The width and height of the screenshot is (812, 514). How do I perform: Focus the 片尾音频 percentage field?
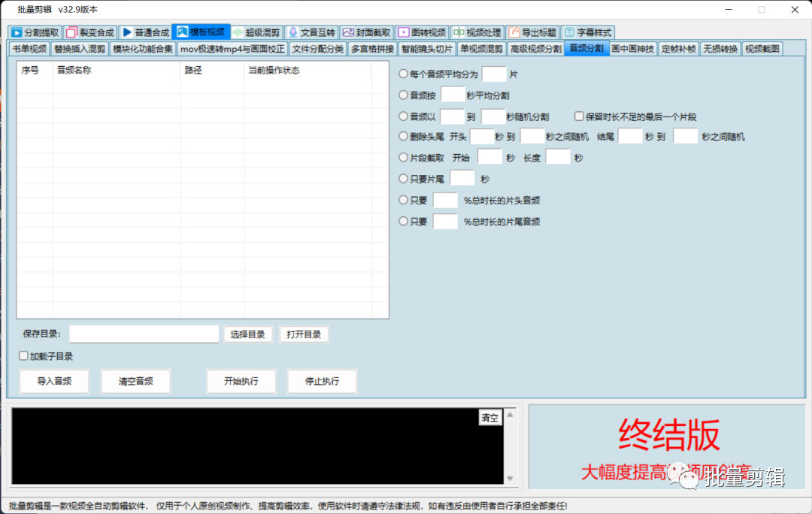445,221
